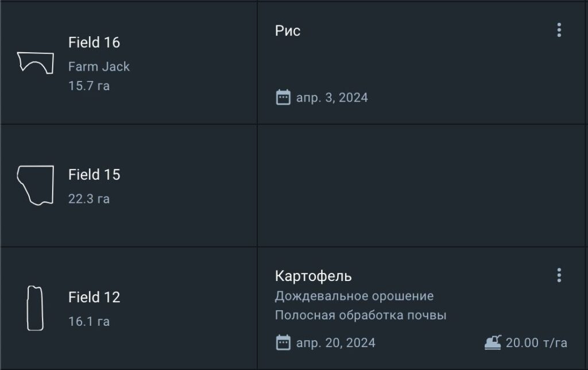Click the calendar icon beside апр. 20, 2024

point(283,343)
